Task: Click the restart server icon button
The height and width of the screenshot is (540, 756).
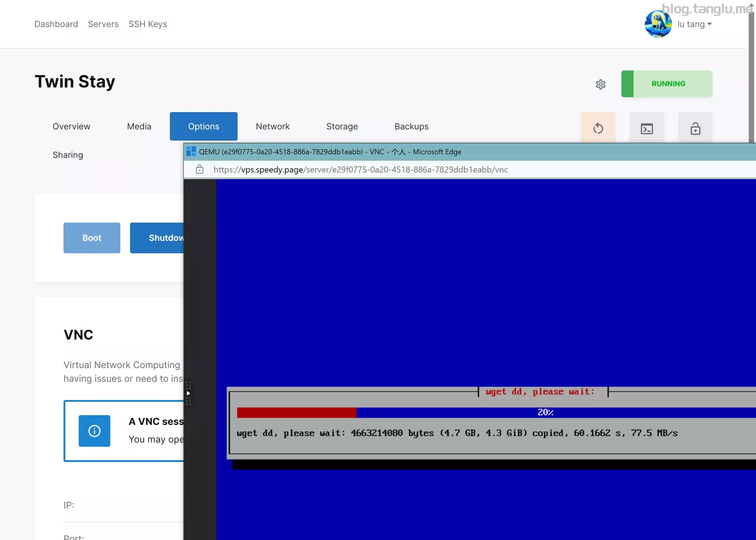Action: [x=598, y=128]
